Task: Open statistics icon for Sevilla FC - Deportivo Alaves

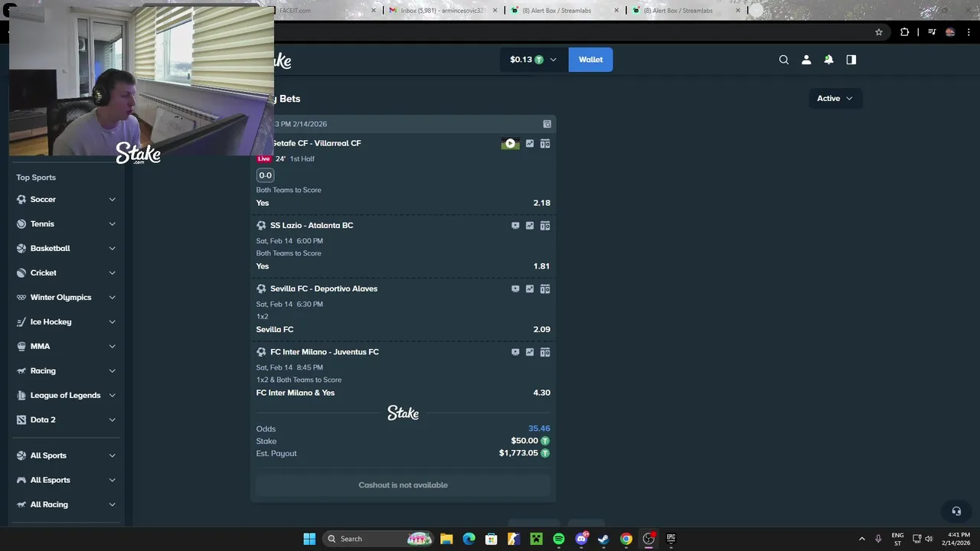Action: (530, 289)
